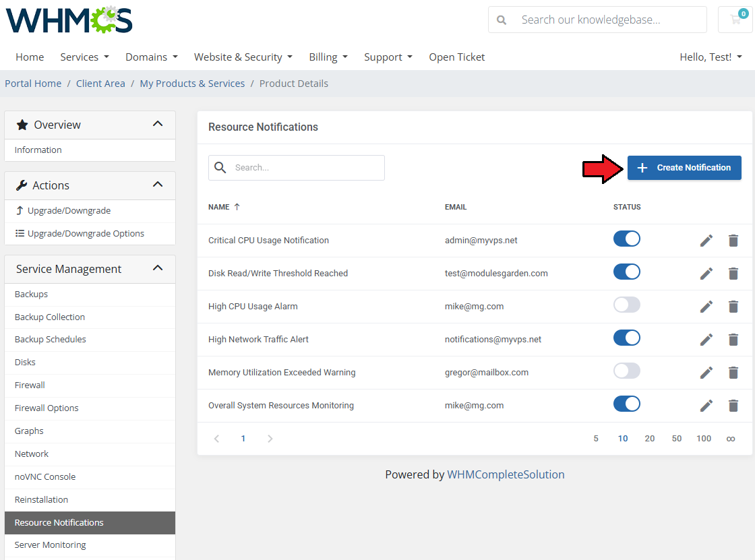This screenshot has width=755, height=560.
Task: Open Network in the sidebar
Action: point(90,454)
